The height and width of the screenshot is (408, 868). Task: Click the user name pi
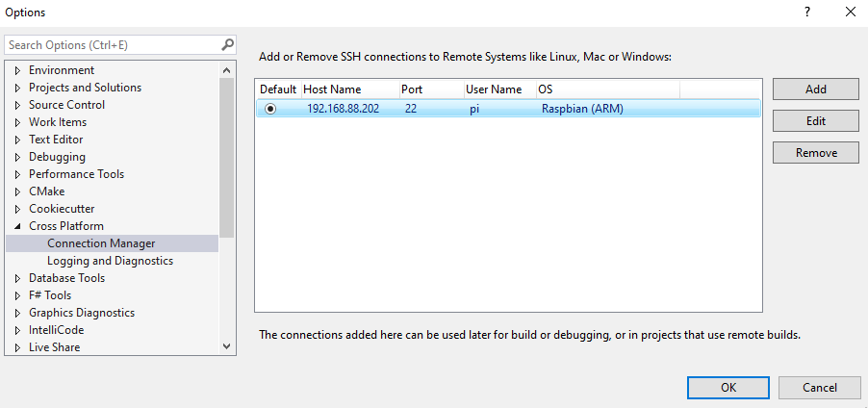(x=473, y=109)
